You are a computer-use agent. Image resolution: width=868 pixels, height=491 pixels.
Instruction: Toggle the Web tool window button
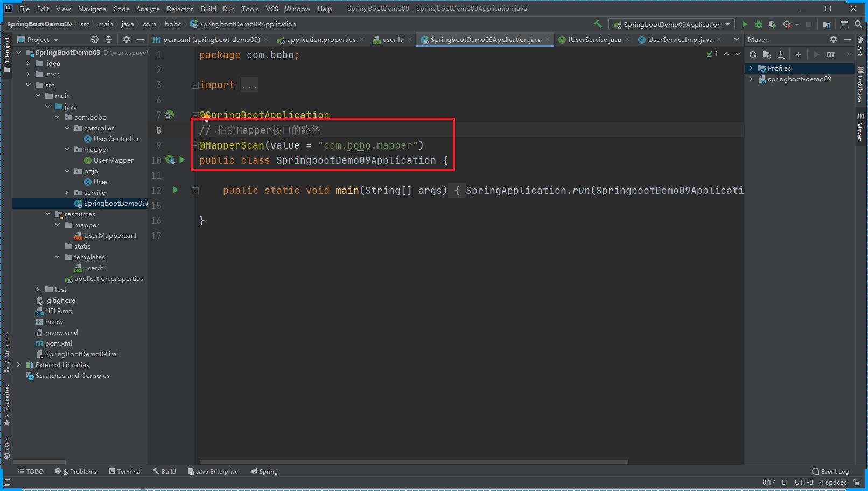(7, 448)
